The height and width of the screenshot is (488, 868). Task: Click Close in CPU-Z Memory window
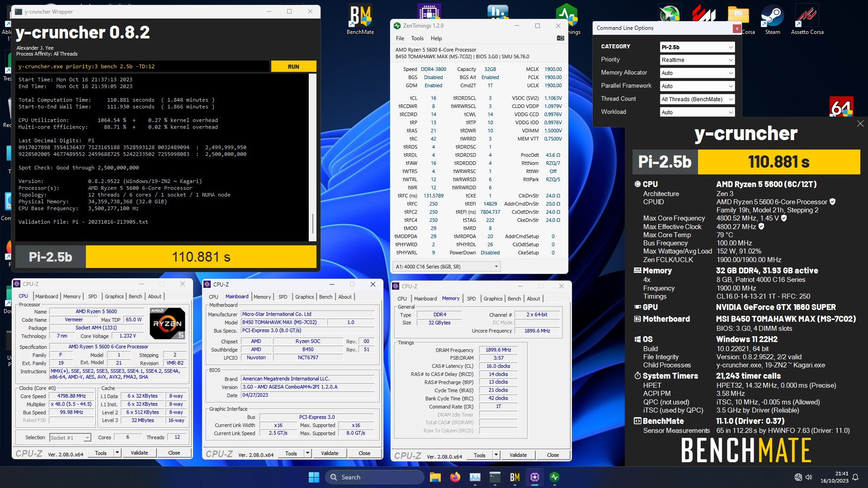click(x=553, y=455)
